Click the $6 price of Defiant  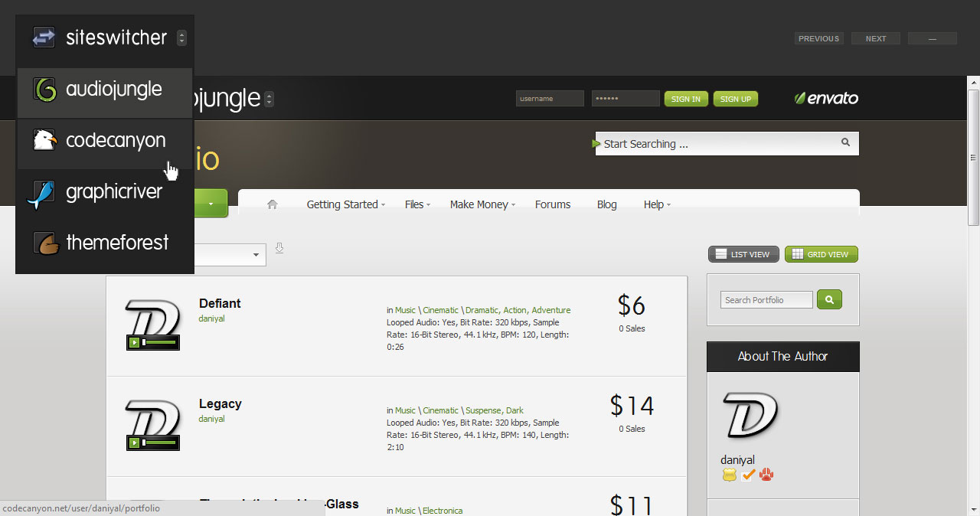click(x=632, y=305)
